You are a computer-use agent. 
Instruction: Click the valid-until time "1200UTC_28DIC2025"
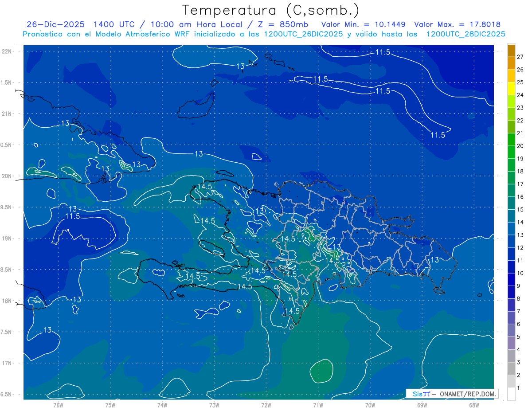point(465,34)
